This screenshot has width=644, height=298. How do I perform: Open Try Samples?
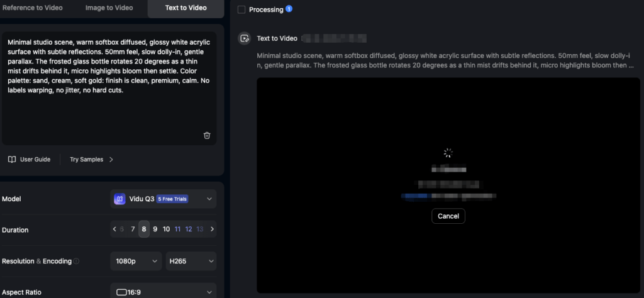click(91, 159)
